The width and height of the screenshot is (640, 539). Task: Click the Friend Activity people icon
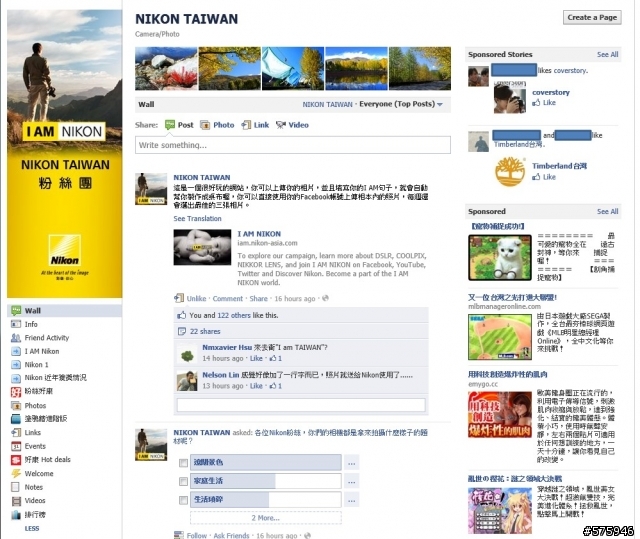coord(16,337)
